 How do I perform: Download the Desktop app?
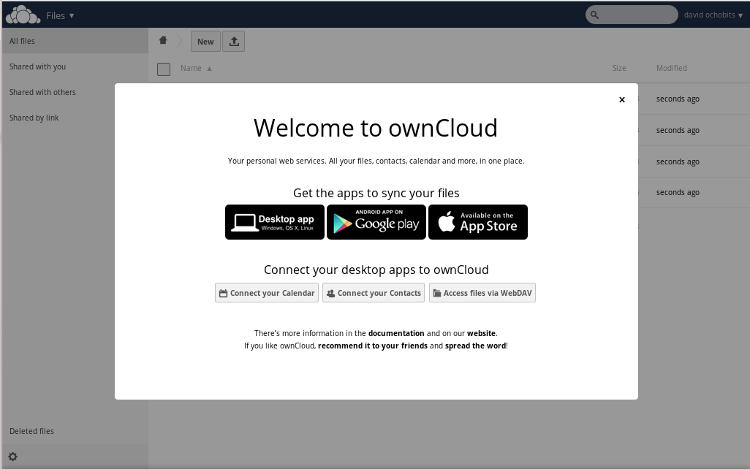coord(275,222)
